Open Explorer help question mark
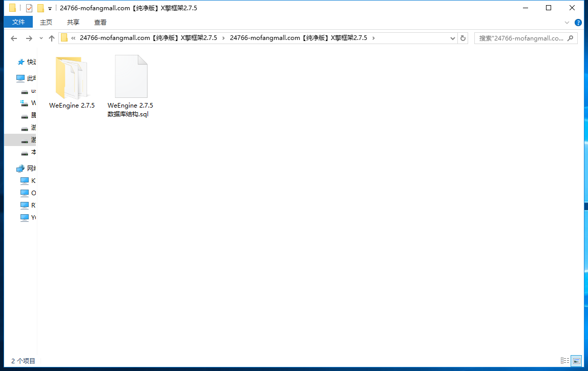588x371 pixels. [578, 23]
